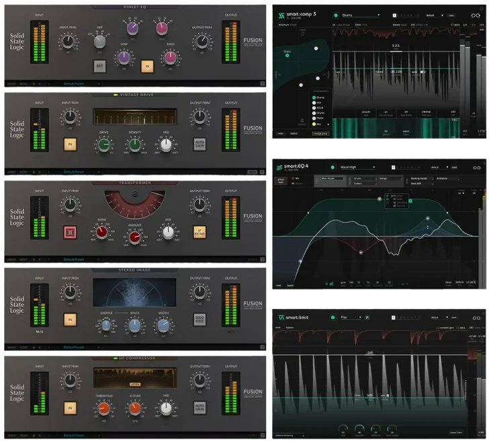
Task: Click the manage group button in smart:comp 3
Action: [x=320, y=134]
